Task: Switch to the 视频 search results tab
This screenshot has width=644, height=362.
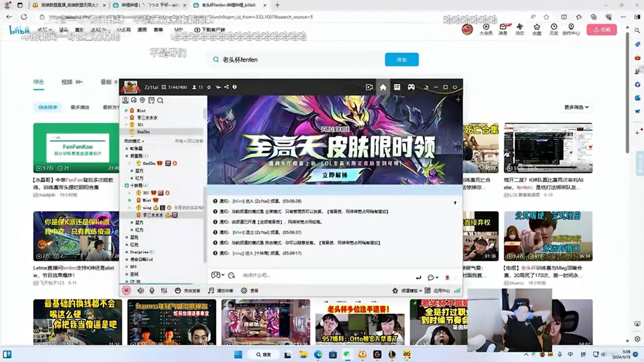Action: coord(67,82)
